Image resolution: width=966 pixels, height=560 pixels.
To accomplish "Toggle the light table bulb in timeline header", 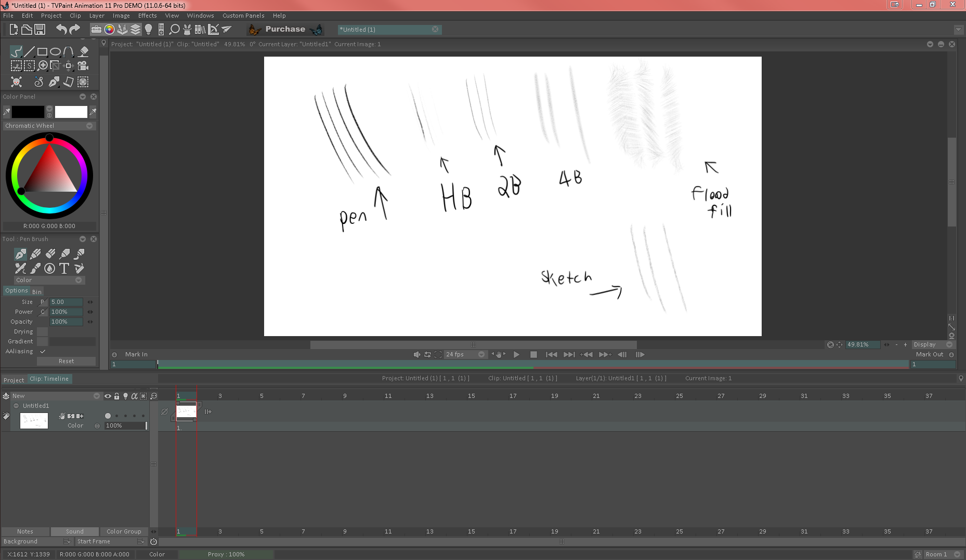I will click(125, 396).
